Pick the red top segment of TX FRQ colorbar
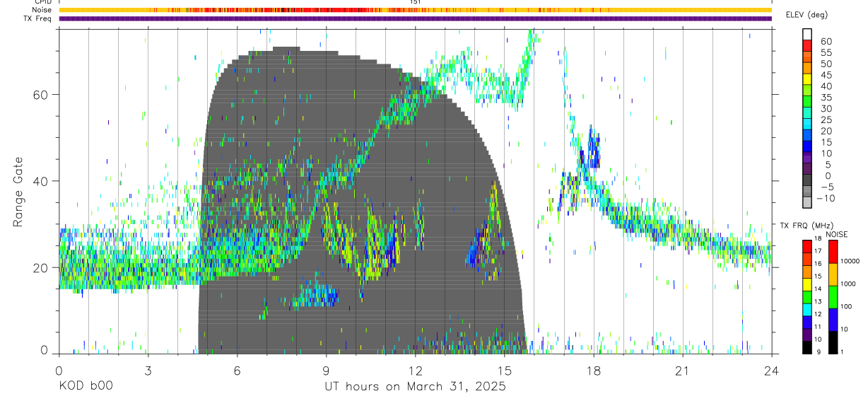 pyautogui.click(x=807, y=246)
